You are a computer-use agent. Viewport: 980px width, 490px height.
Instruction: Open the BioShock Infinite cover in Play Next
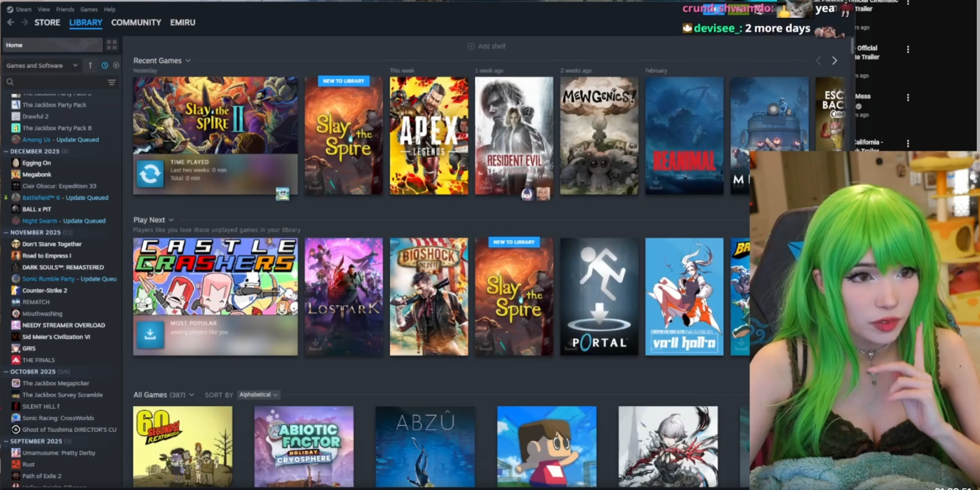coord(429,297)
